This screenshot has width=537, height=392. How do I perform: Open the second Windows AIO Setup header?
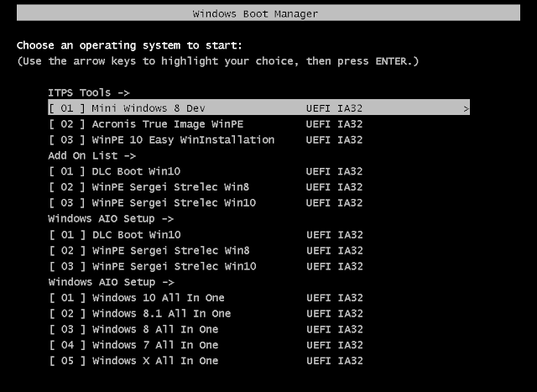112,282
